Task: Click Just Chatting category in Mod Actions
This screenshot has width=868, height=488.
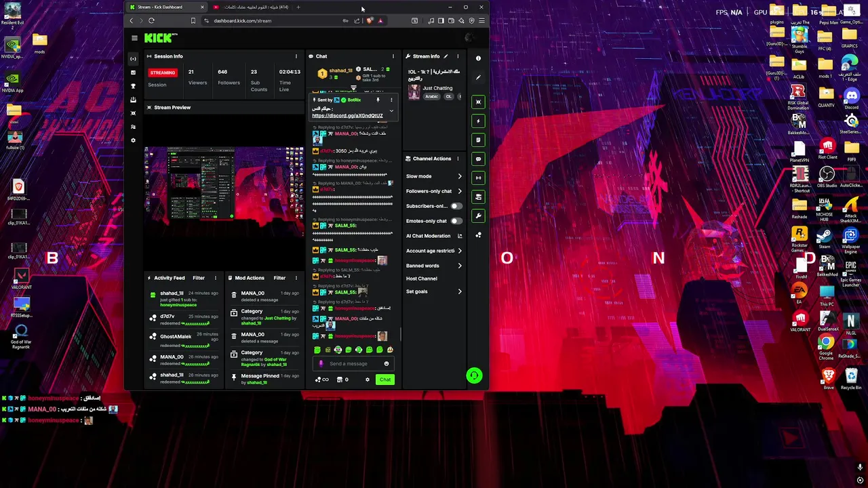Action: point(277,318)
